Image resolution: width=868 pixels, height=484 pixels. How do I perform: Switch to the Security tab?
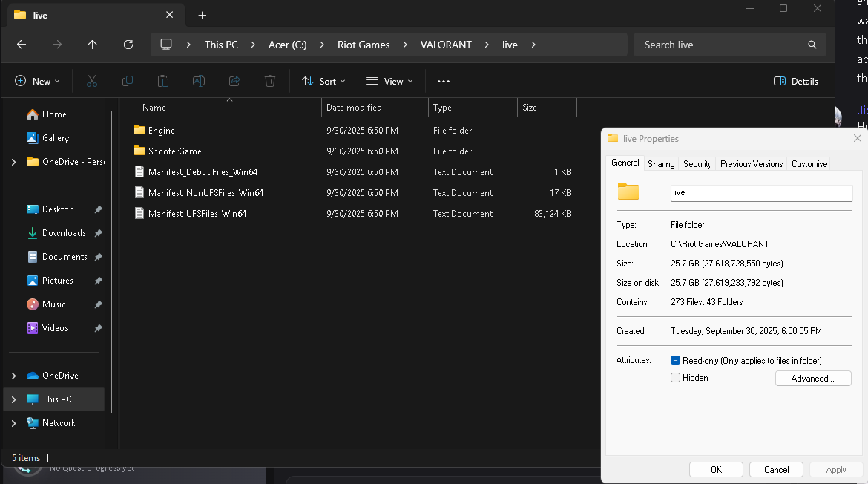coord(697,164)
